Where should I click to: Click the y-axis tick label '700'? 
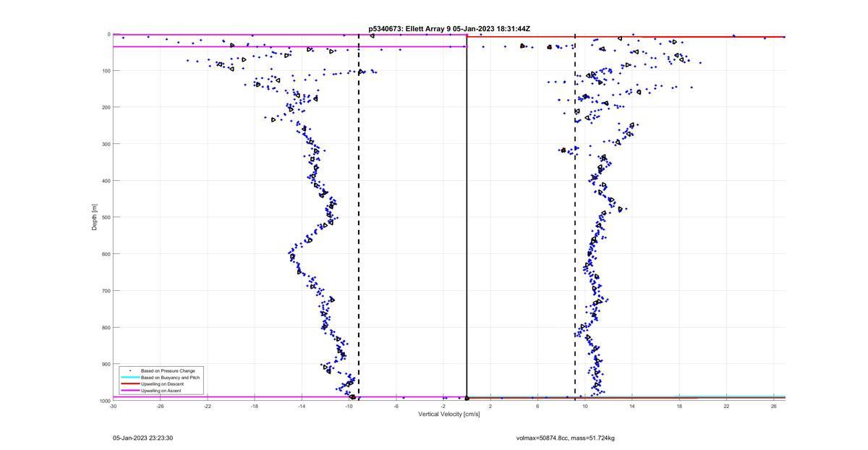(x=106, y=291)
